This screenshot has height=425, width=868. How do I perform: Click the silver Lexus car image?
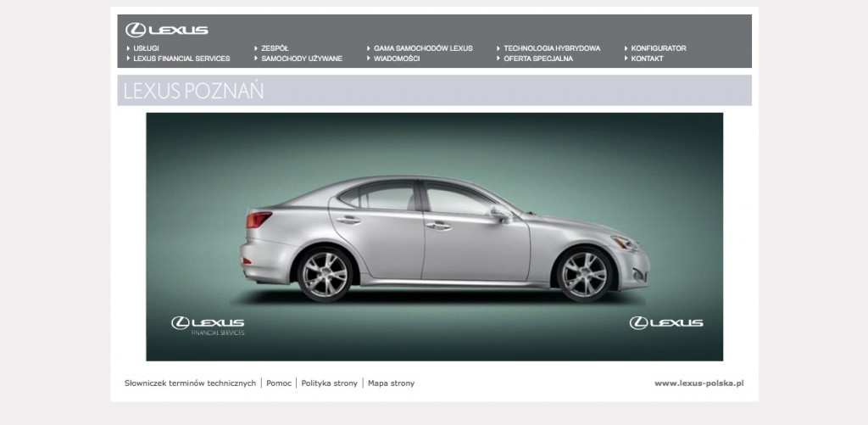444,238
